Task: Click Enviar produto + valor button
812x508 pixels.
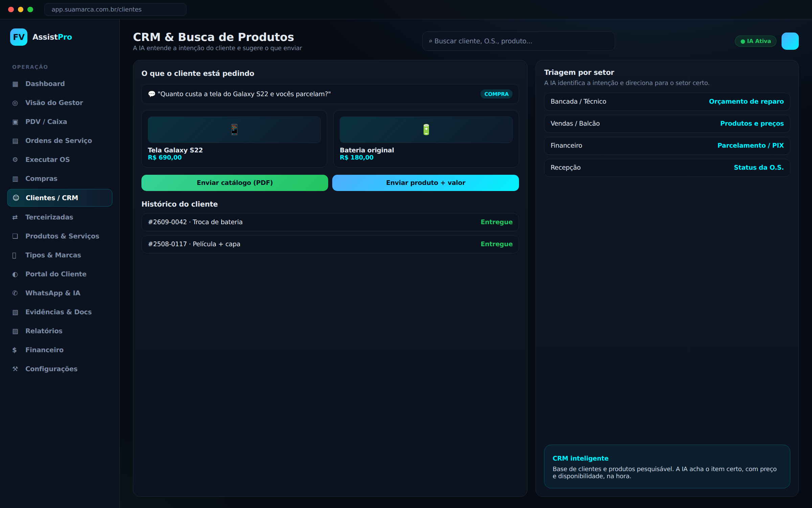Action: pos(426,183)
